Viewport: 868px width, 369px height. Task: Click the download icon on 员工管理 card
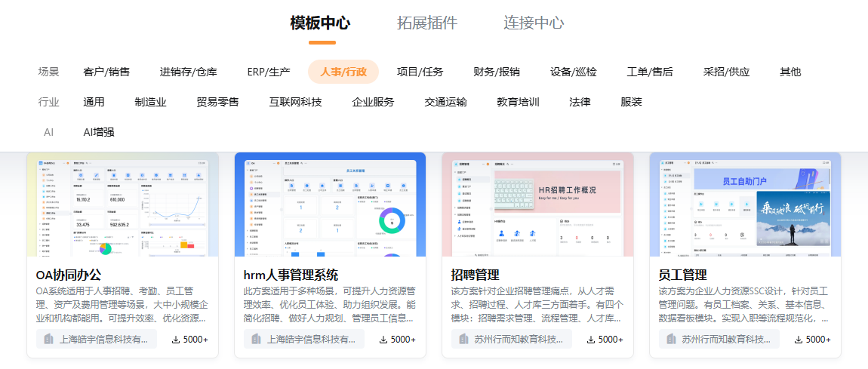tap(799, 340)
